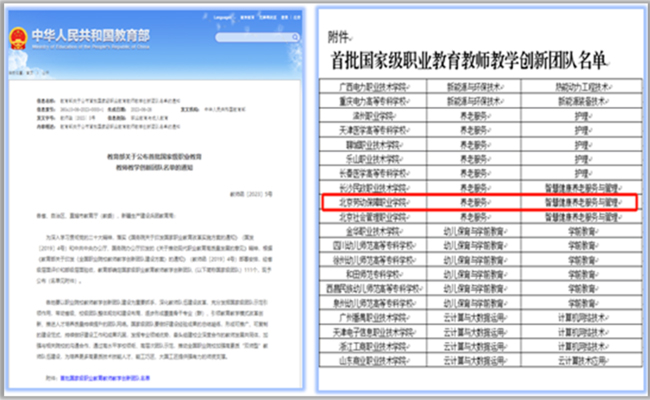Select the cell 金华职业技术学院
The width and height of the screenshot is (650, 400).
pos(373,231)
